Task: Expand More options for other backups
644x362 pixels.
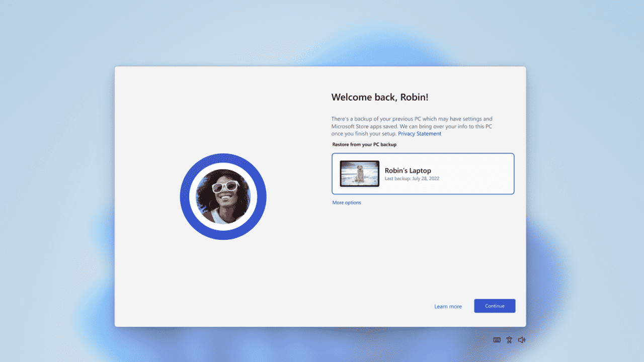Action: [x=346, y=202]
